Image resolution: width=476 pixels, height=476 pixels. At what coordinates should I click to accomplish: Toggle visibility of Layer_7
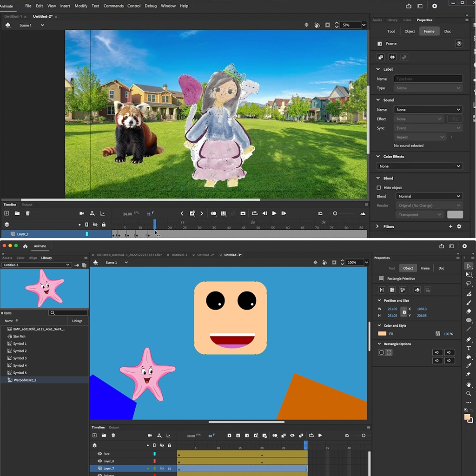tap(162, 469)
